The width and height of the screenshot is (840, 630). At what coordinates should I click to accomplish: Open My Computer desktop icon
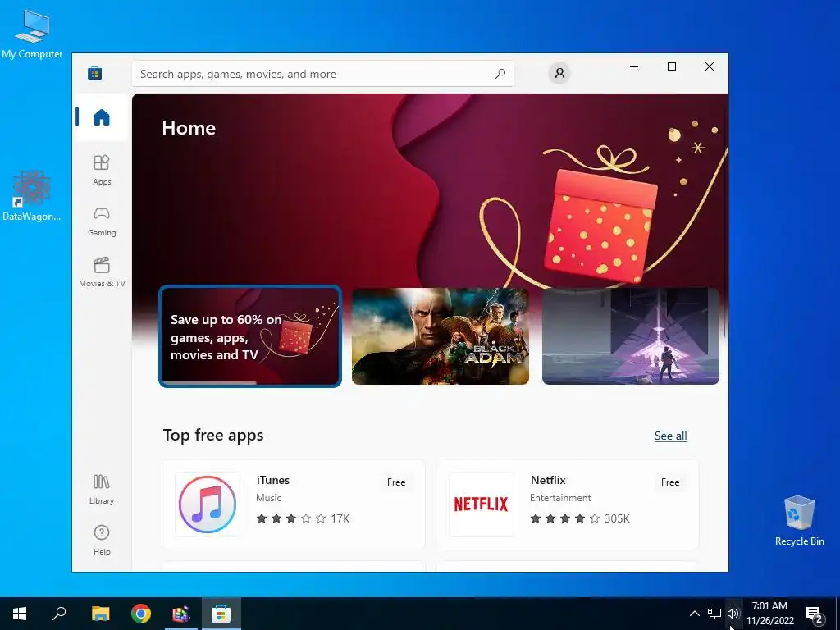click(32, 34)
